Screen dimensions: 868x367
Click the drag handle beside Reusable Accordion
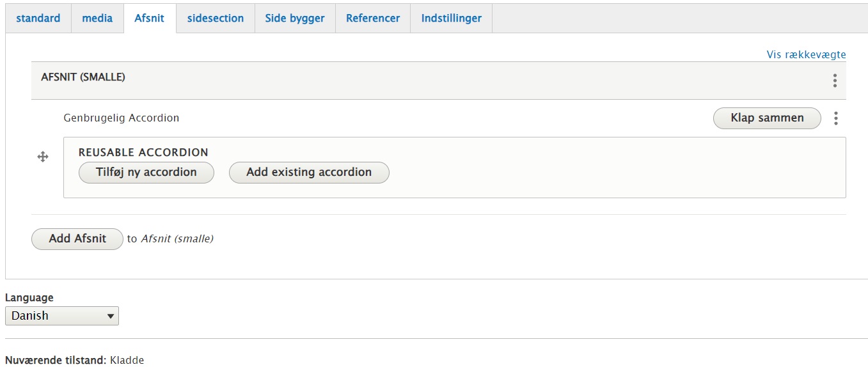click(x=43, y=157)
